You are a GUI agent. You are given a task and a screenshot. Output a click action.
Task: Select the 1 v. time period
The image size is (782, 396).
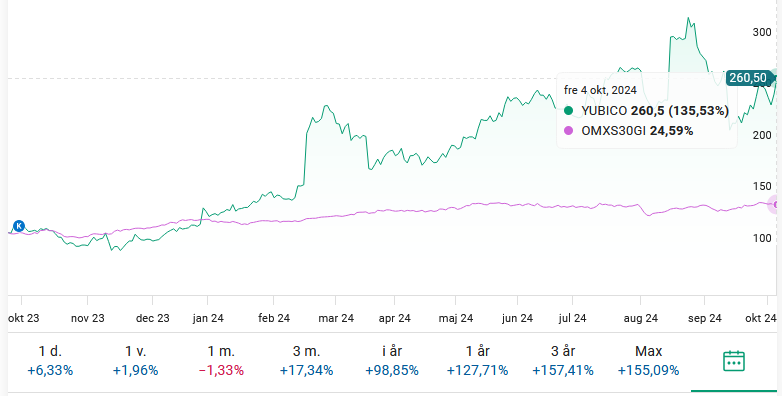(135, 361)
